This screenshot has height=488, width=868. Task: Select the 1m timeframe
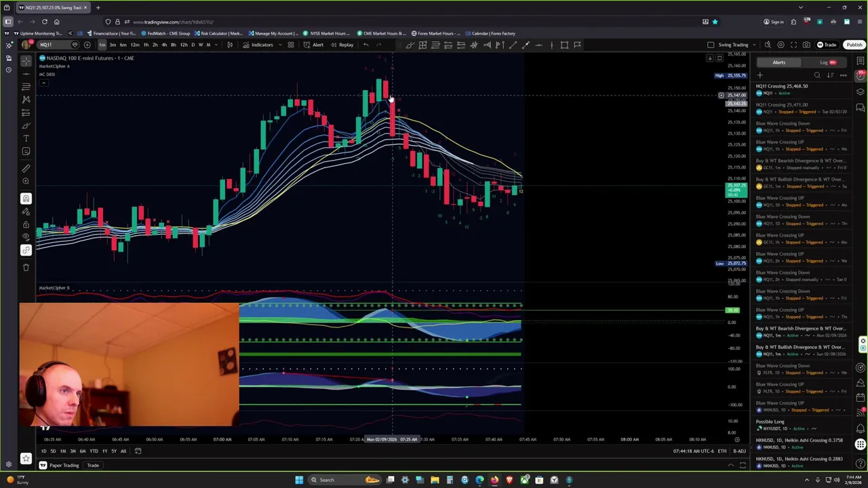click(x=102, y=45)
